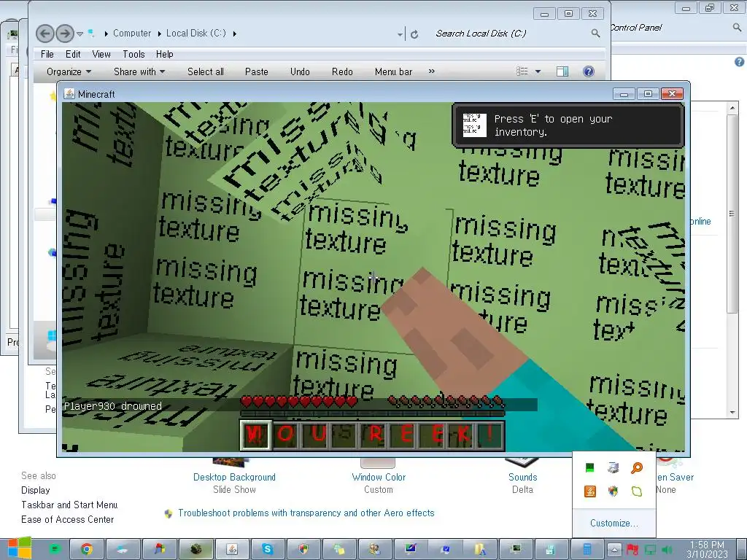Click the Control Panel search magnifier
The image size is (747, 560).
(737, 28)
